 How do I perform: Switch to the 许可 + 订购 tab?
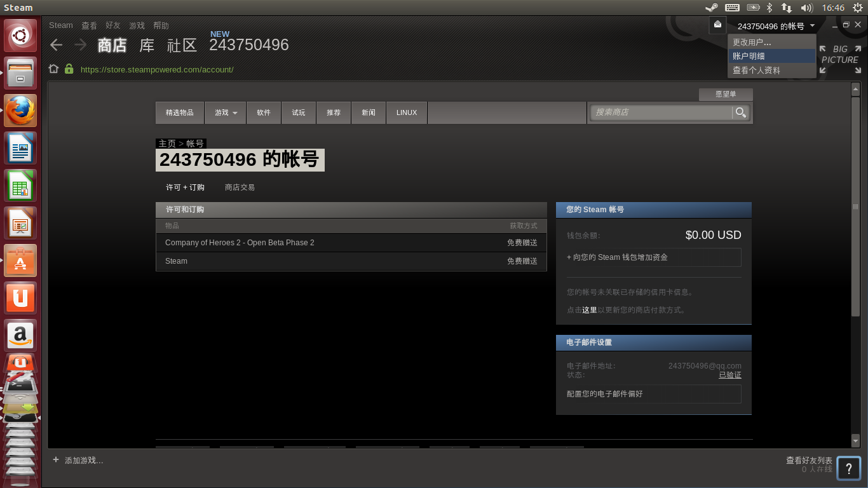coord(186,187)
